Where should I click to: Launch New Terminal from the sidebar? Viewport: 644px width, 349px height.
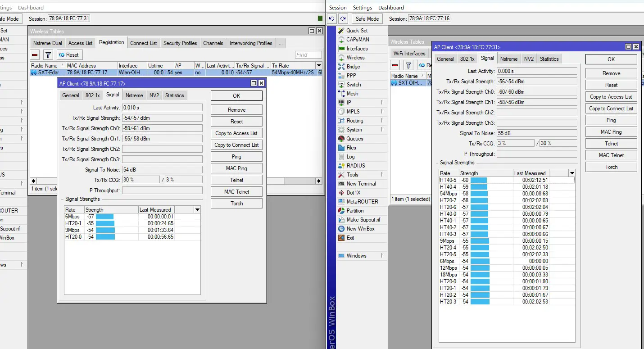pos(361,184)
